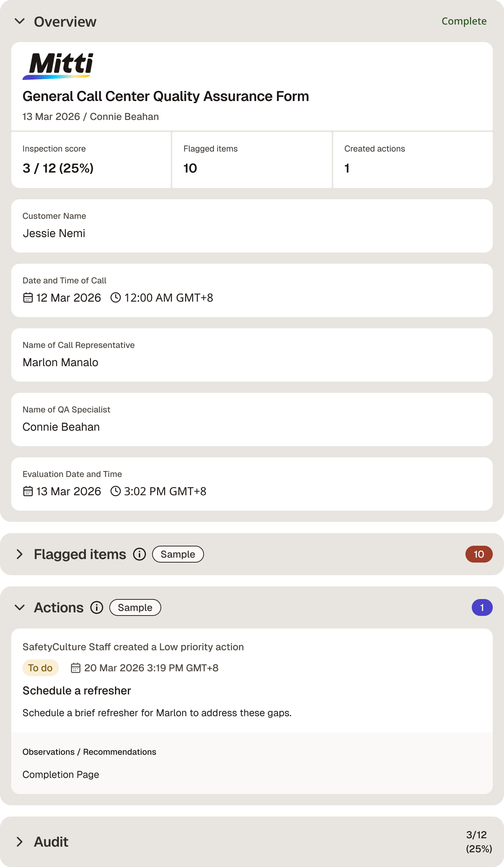The width and height of the screenshot is (504, 867).
Task: Collapse the Actions section chevron
Action: point(20,607)
